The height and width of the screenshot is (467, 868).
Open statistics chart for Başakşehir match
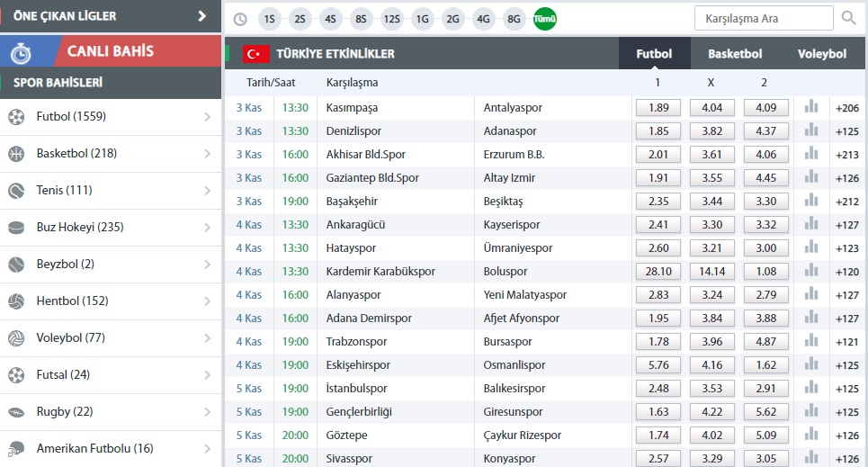pyautogui.click(x=811, y=200)
